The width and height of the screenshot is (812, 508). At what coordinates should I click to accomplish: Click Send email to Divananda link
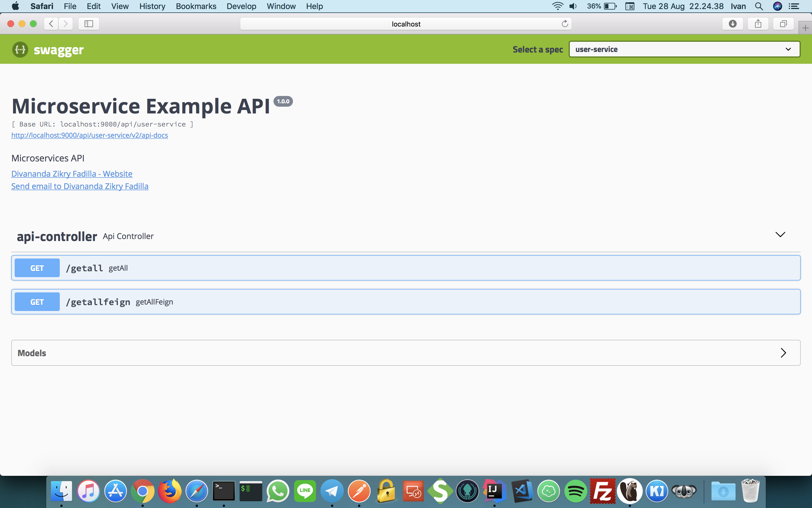(80, 186)
